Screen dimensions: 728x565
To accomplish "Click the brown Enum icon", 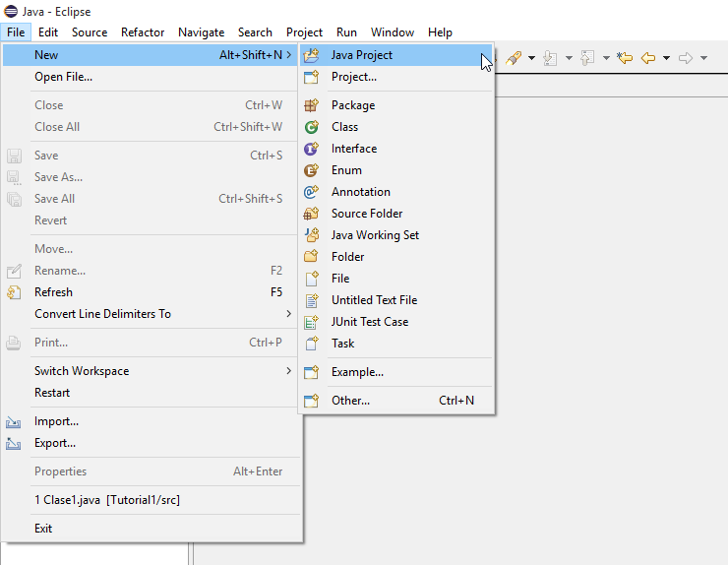I will (311, 170).
